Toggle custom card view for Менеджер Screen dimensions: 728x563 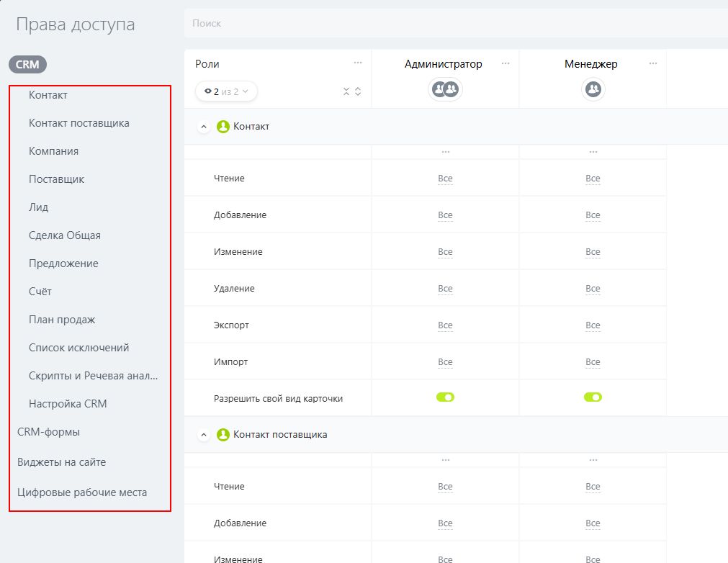point(593,397)
